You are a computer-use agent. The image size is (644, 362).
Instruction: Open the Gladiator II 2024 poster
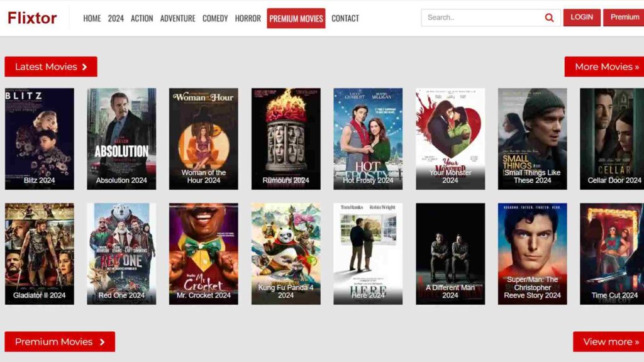tap(39, 251)
